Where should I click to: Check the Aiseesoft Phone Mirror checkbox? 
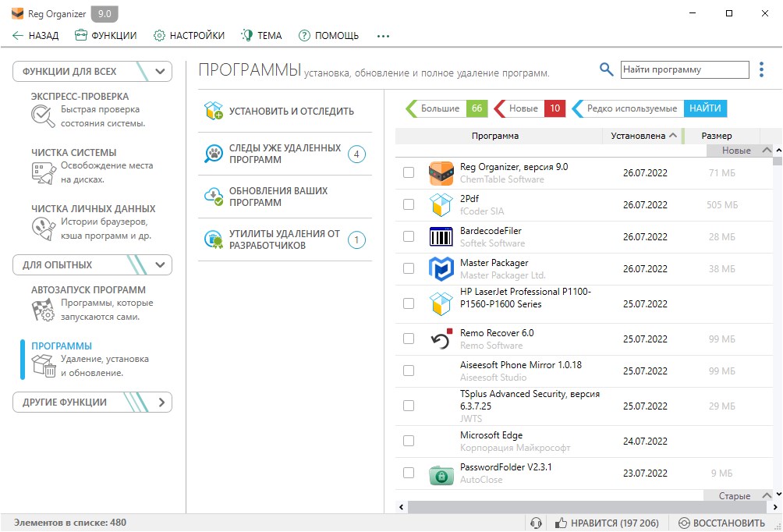pyautogui.click(x=409, y=371)
